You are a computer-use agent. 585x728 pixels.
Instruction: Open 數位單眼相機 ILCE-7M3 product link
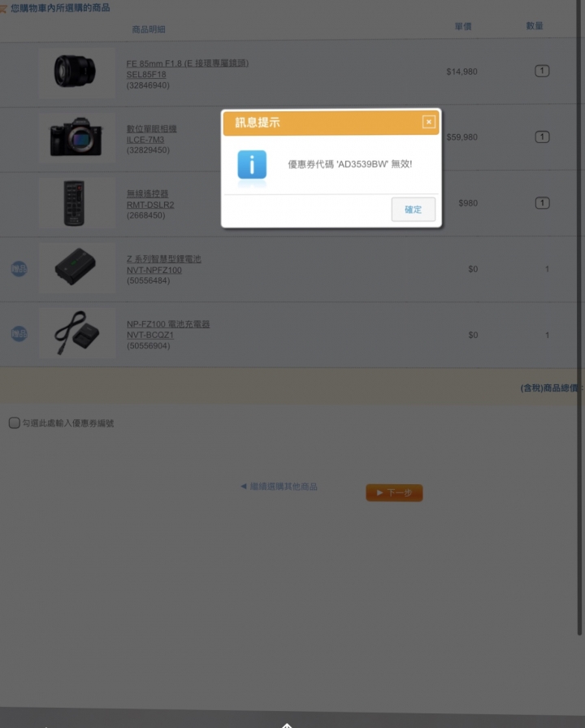151,134
